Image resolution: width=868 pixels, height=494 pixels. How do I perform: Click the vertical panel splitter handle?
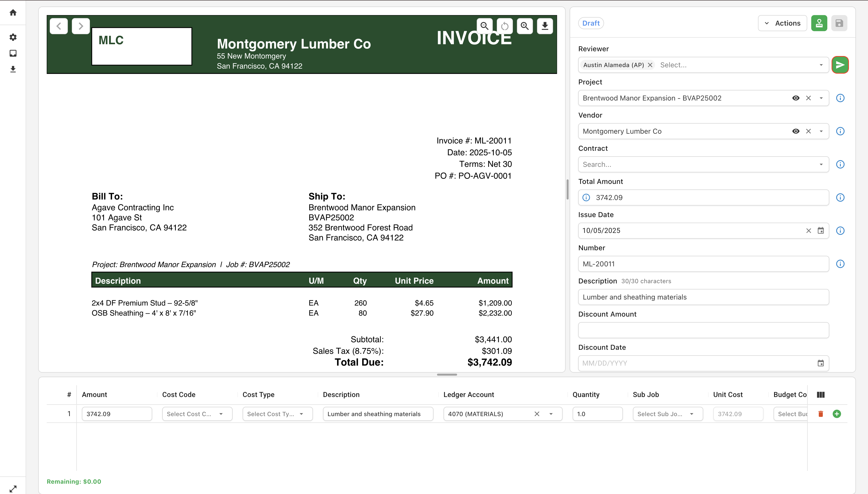(x=568, y=190)
